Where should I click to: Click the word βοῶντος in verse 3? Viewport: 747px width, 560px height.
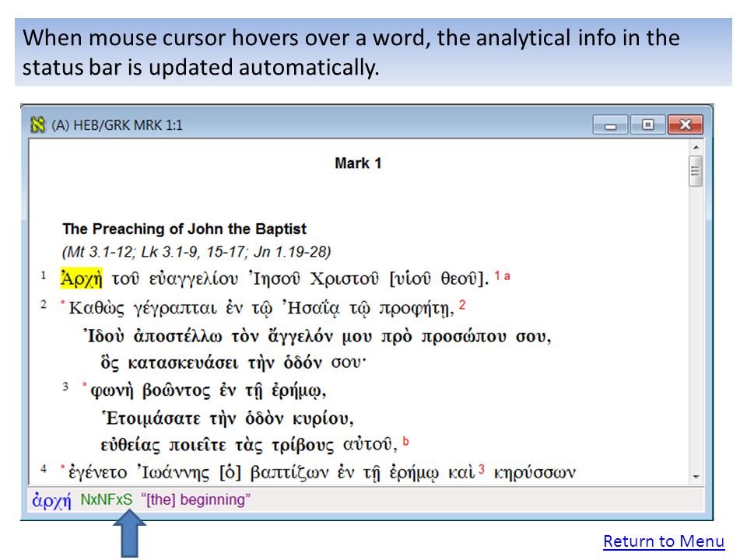coord(177,390)
